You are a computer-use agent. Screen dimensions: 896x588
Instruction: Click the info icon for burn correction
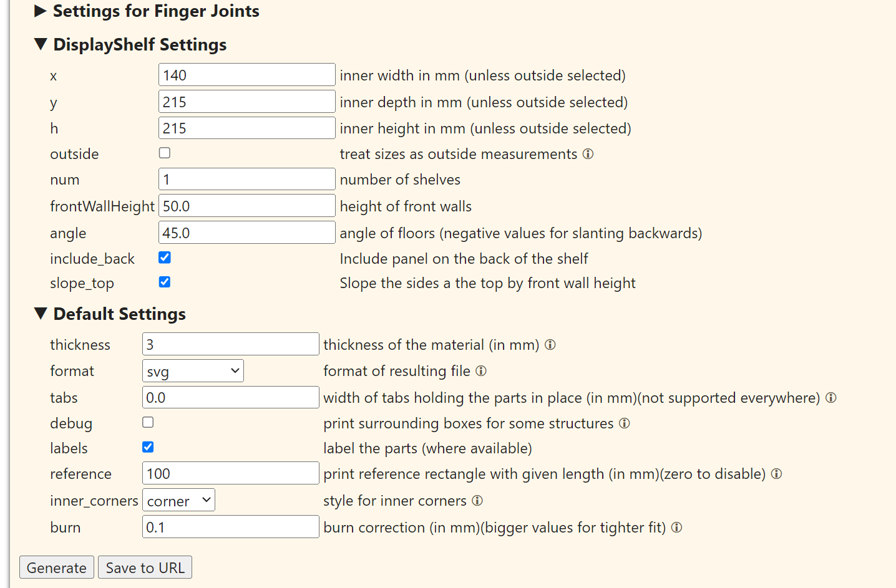coord(676,528)
